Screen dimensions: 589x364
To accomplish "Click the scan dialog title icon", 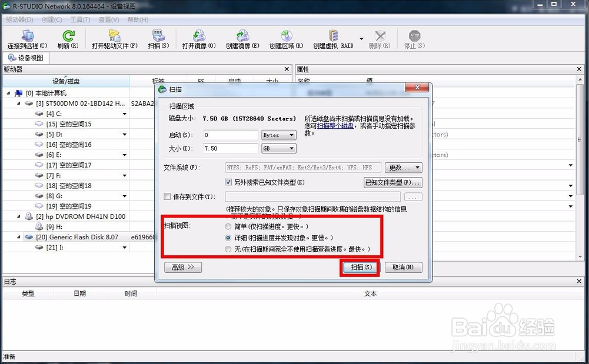I will click(162, 89).
